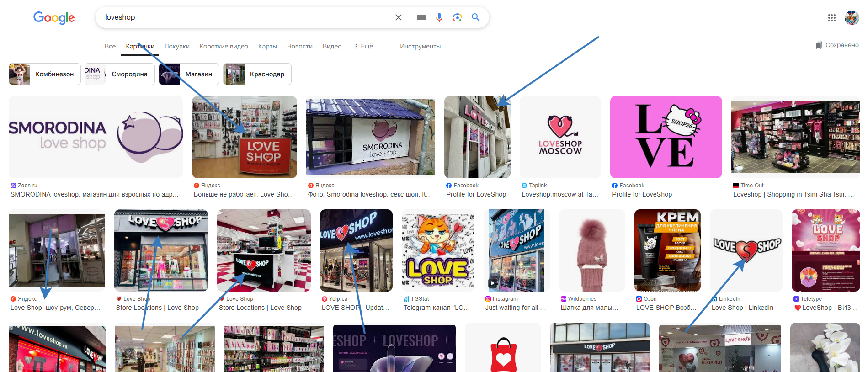The width and height of the screenshot is (868, 372).
Task: Apply the Магазин filter chip
Action: (x=189, y=74)
